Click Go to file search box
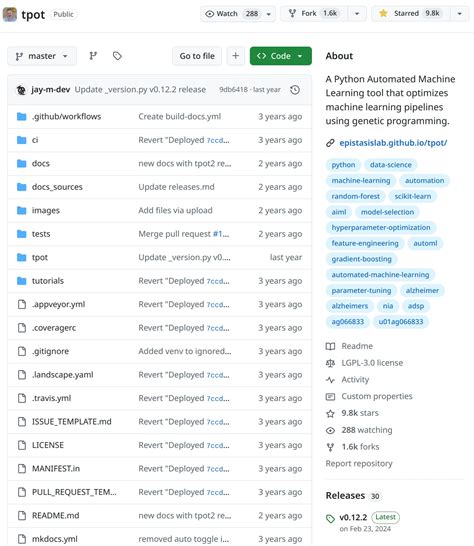Screen dimensions: 474x546 click(x=197, y=56)
